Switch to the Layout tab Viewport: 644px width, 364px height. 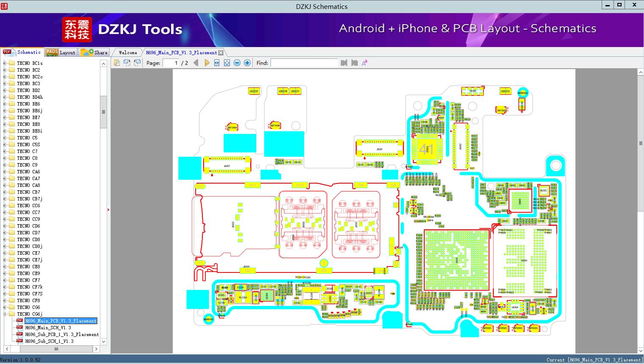(x=61, y=52)
